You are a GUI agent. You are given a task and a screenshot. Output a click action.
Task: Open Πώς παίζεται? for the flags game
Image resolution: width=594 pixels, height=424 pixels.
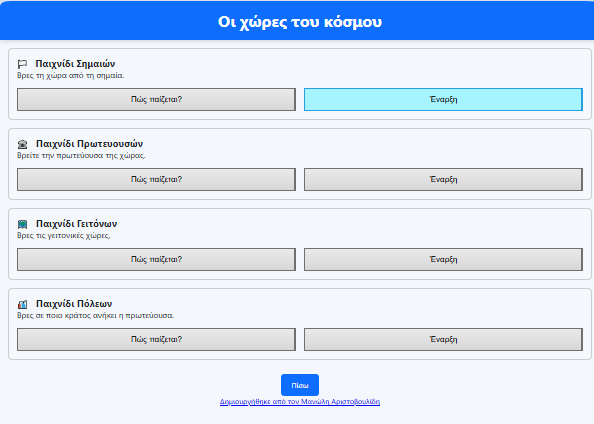[156, 100]
